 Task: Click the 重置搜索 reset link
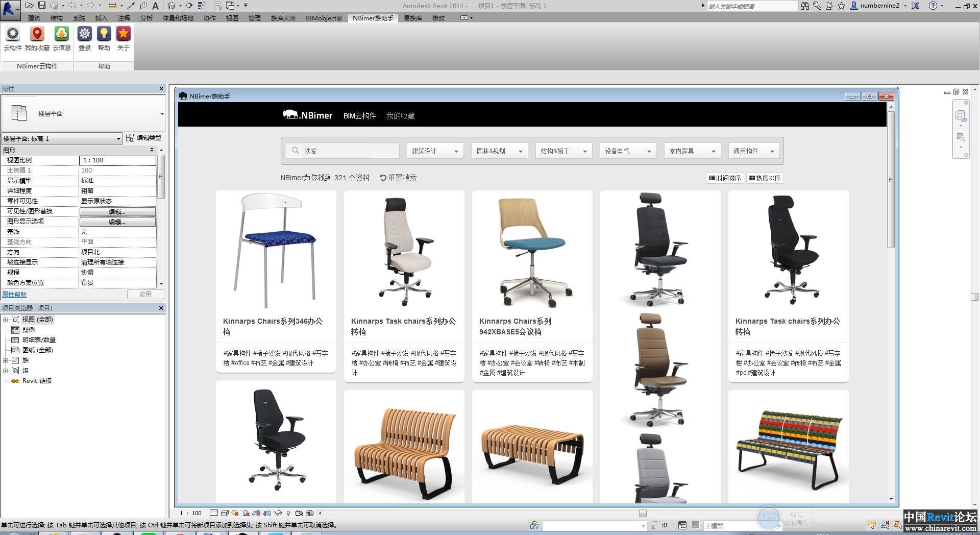coord(398,178)
